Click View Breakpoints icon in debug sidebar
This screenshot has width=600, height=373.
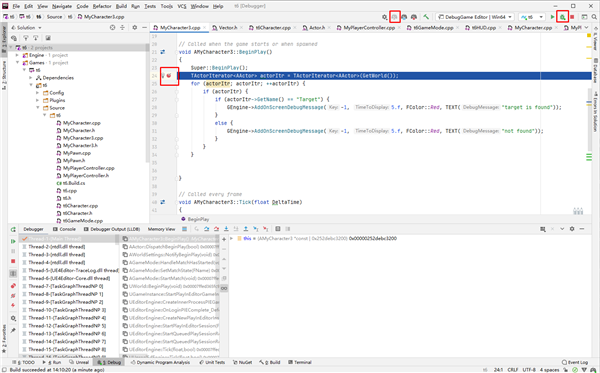coord(13,286)
